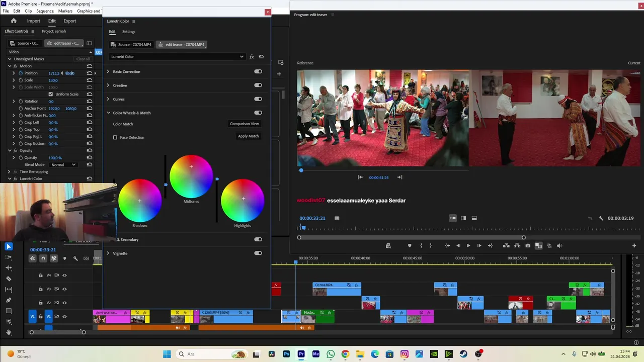Image resolution: width=644 pixels, height=362 pixels.
Task: Open the File menu
Action: click(x=6, y=11)
